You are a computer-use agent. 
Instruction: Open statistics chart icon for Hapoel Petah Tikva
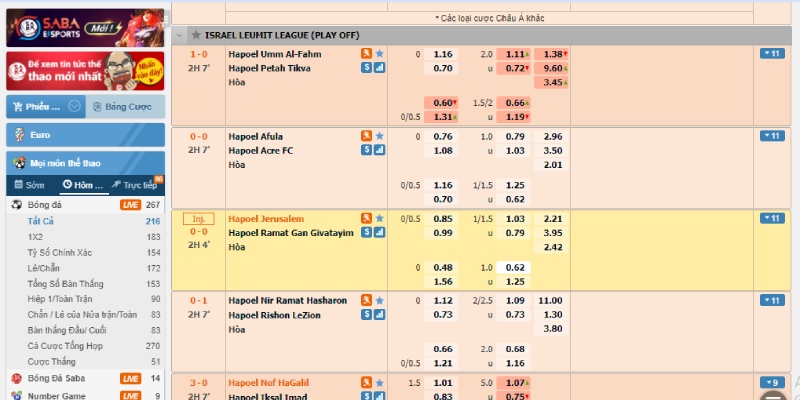click(379, 68)
